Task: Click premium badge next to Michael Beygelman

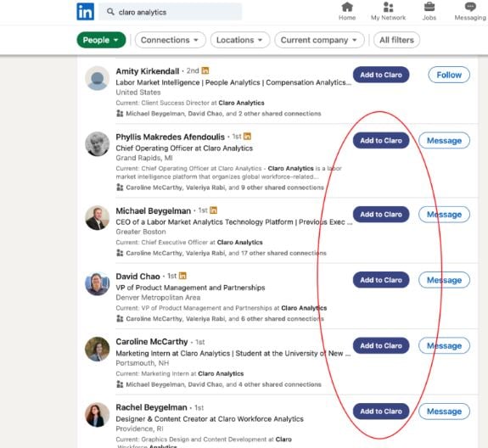Action: click(x=214, y=210)
